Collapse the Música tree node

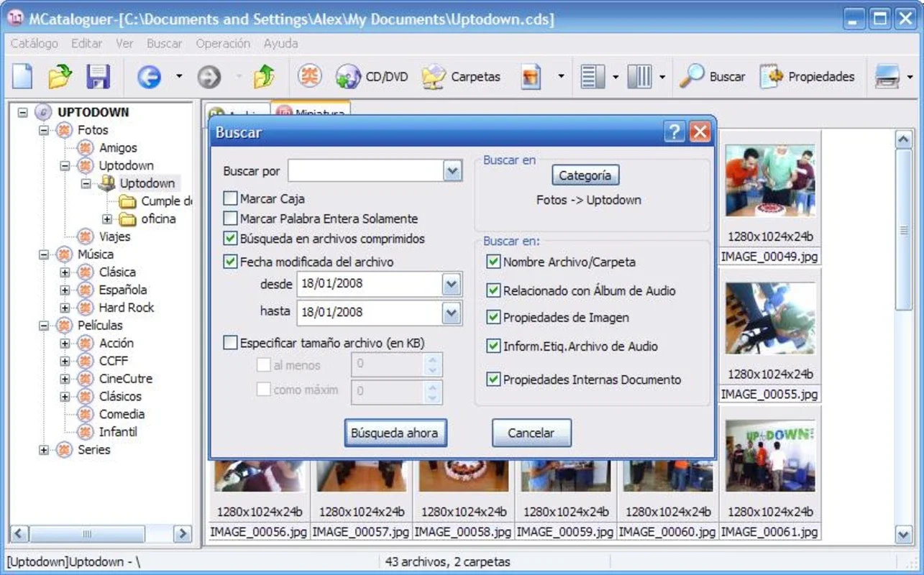44,254
